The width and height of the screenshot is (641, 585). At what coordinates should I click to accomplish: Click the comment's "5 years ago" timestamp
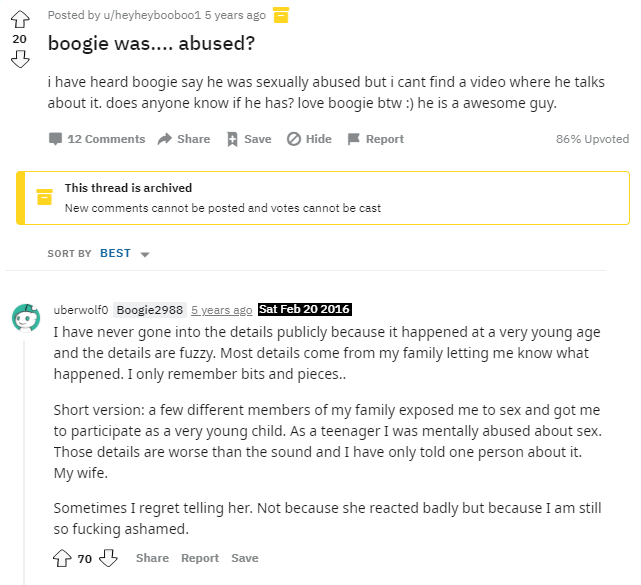tap(221, 310)
